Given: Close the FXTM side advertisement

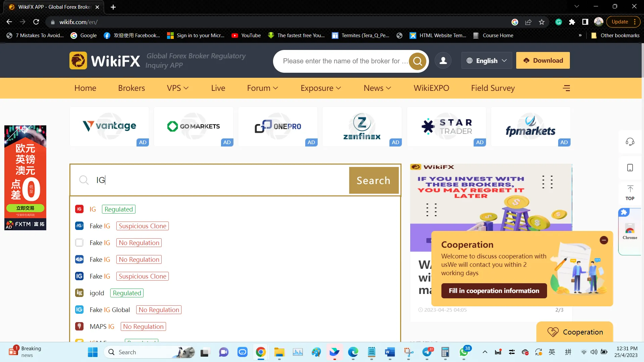Looking at the screenshot, I should 42,128.
